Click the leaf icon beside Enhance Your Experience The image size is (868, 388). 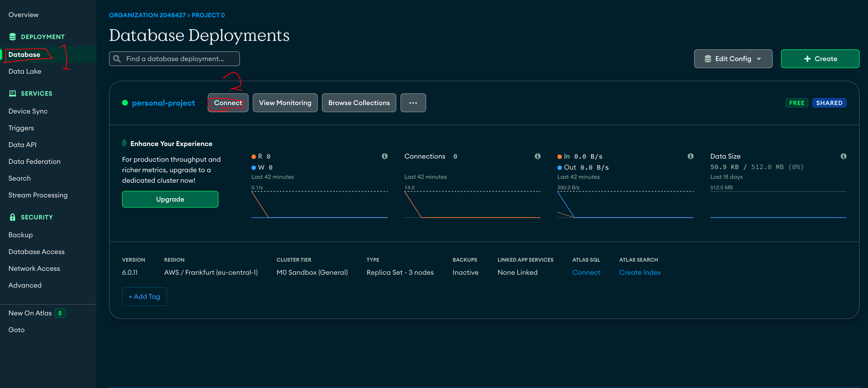point(124,143)
